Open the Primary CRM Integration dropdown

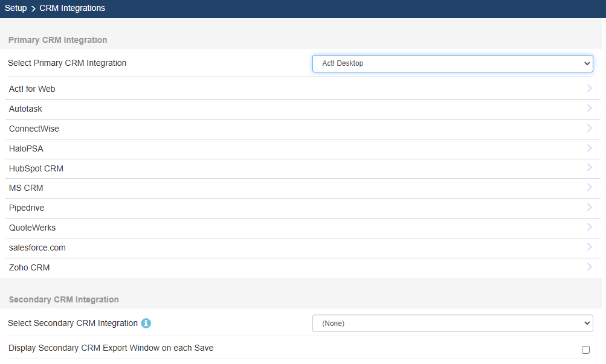[x=452, y=63]
